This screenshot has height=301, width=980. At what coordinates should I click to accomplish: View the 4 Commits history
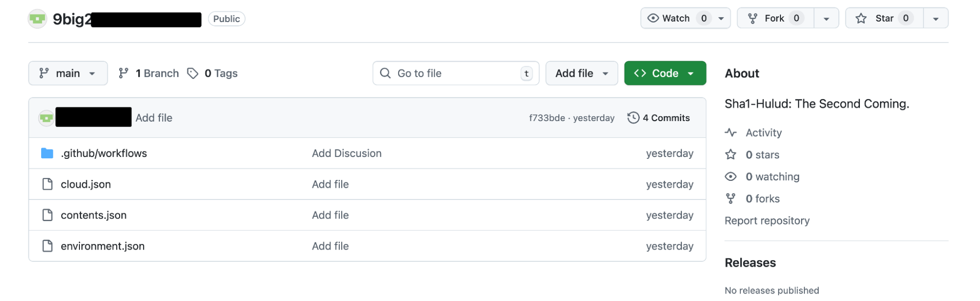coord(666,117)
